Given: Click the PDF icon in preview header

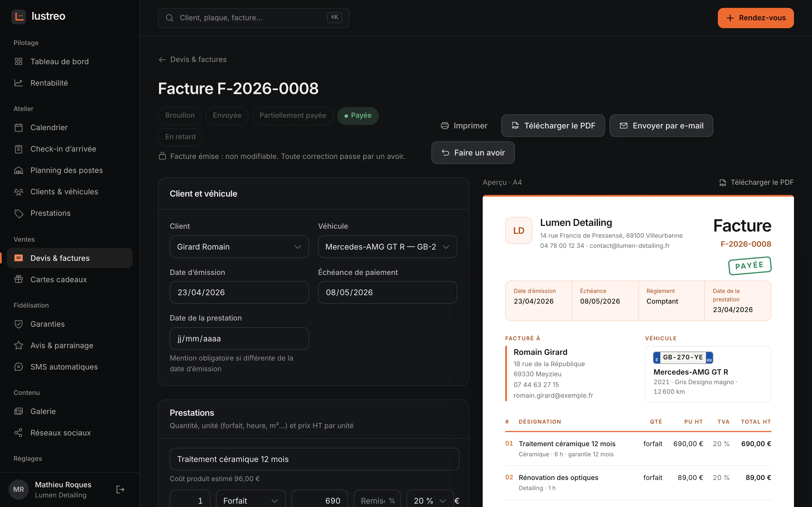Looking at the screenshot, I should coord(723,183).
